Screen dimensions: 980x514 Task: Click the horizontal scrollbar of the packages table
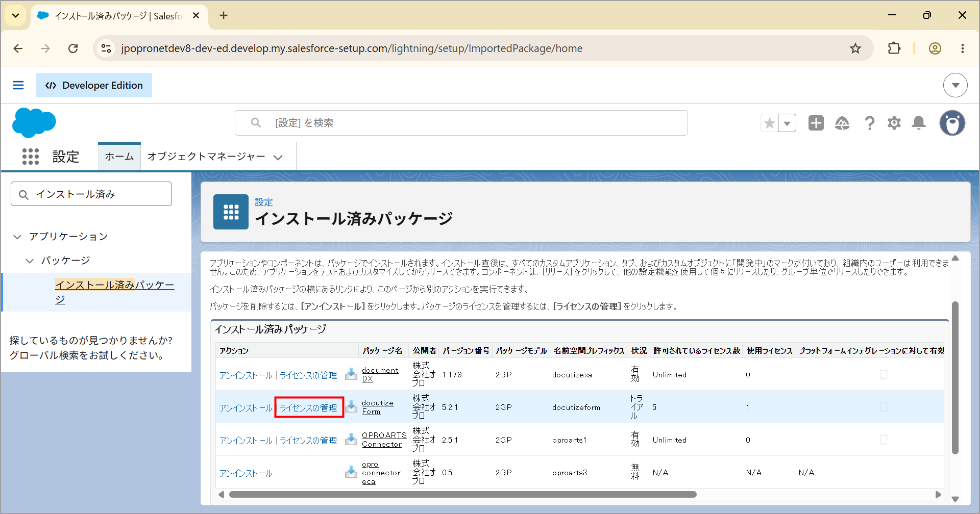click(x=462, y=494)
